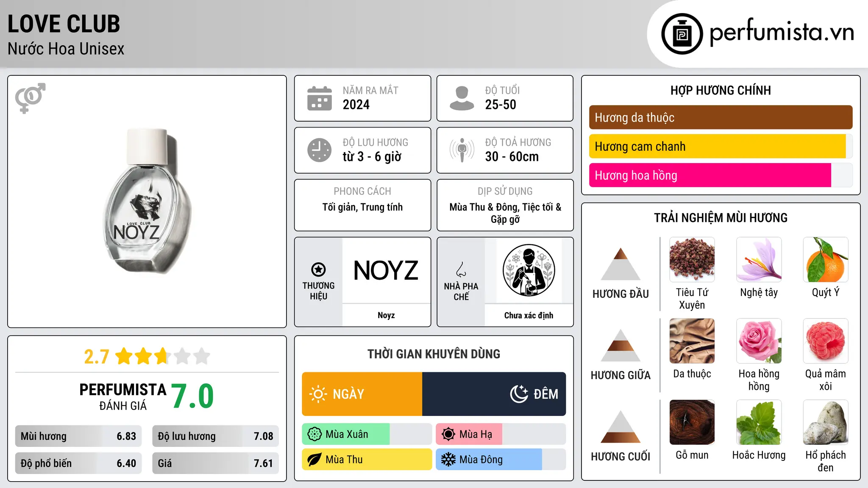Viewport: 868px width, 488px height.
Task: Click the star rating icons next to 2.7
Action: tap(163, 356)
